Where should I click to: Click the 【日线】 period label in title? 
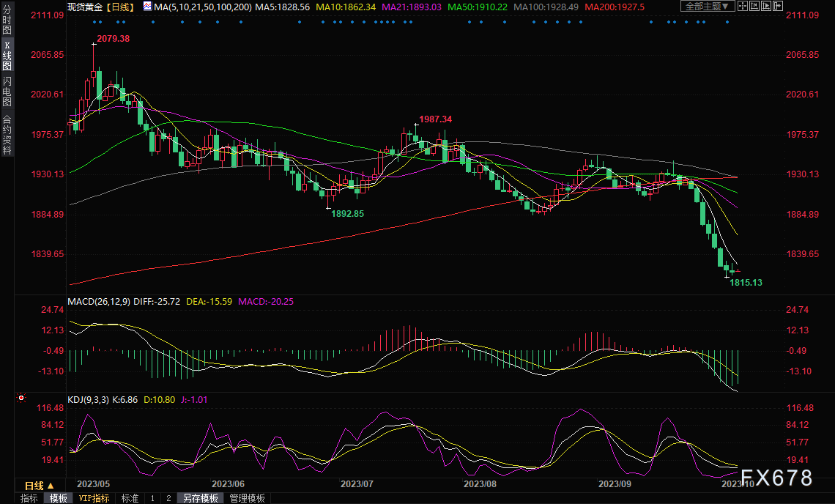(120, 7)
